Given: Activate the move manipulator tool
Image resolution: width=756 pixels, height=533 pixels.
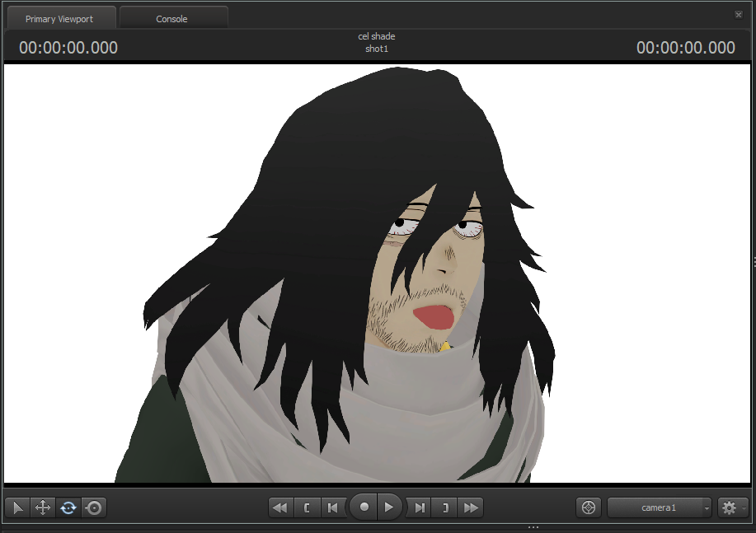Looking at the screenshot, I should coord(43,507).
